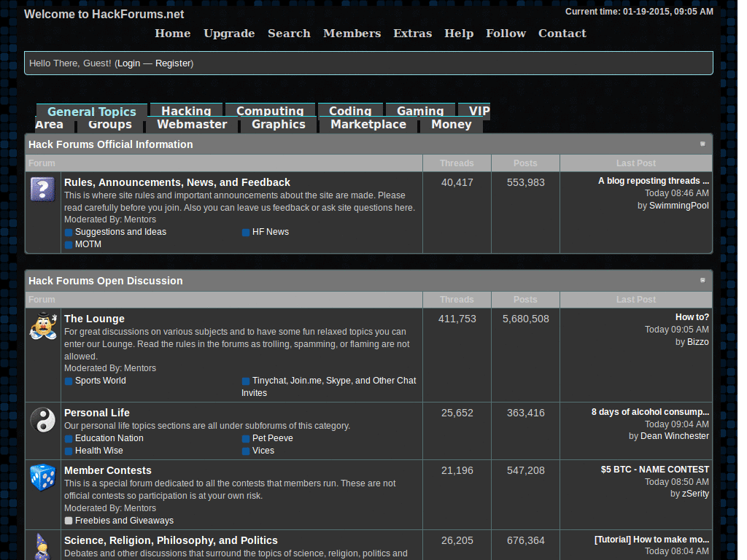This screenshot has height=560, width=747.
Task: Open Suggestions and Ideas subforum
Action: pos(120,232)
